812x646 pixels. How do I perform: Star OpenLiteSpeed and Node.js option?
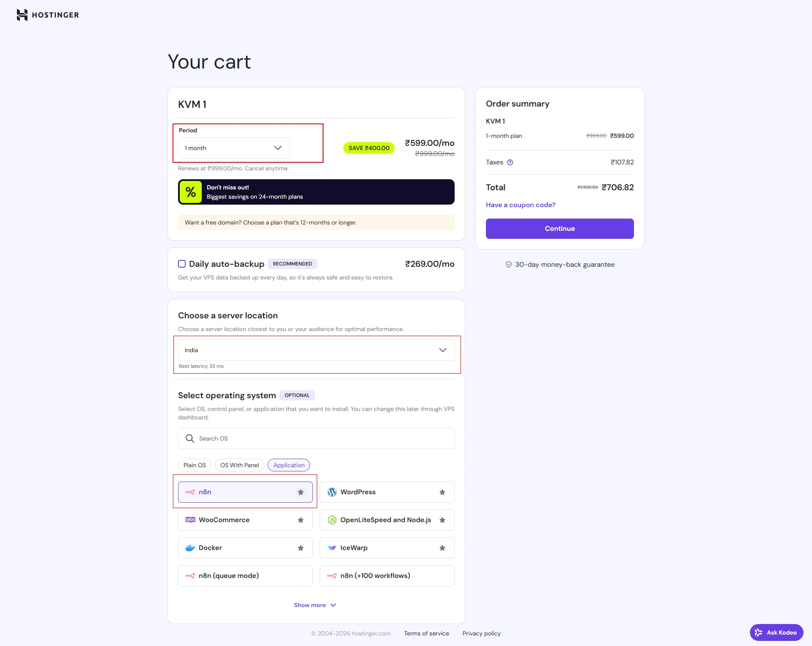click(x=442, y=520)
